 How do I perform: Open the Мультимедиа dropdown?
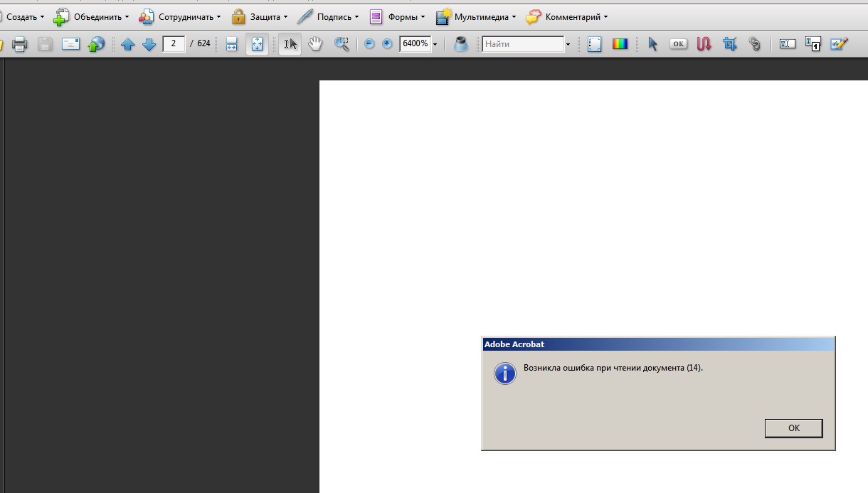coord(476,16)
